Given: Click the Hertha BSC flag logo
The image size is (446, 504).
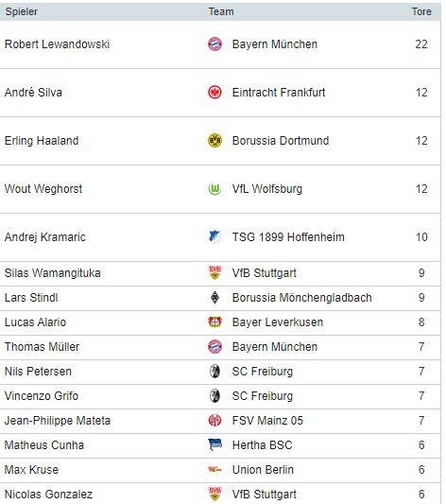Looking at the screenshot, I should point(214,444).
